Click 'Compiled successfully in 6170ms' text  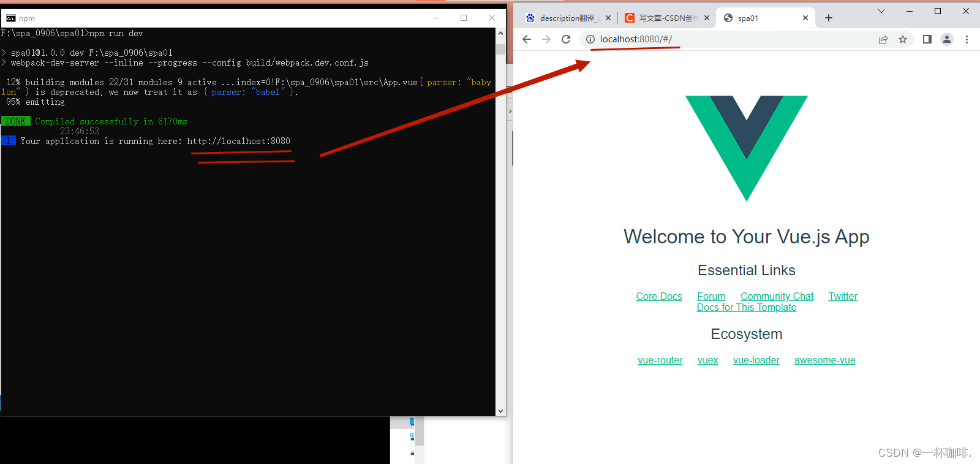pyautogui.click(x=111, y=121)
